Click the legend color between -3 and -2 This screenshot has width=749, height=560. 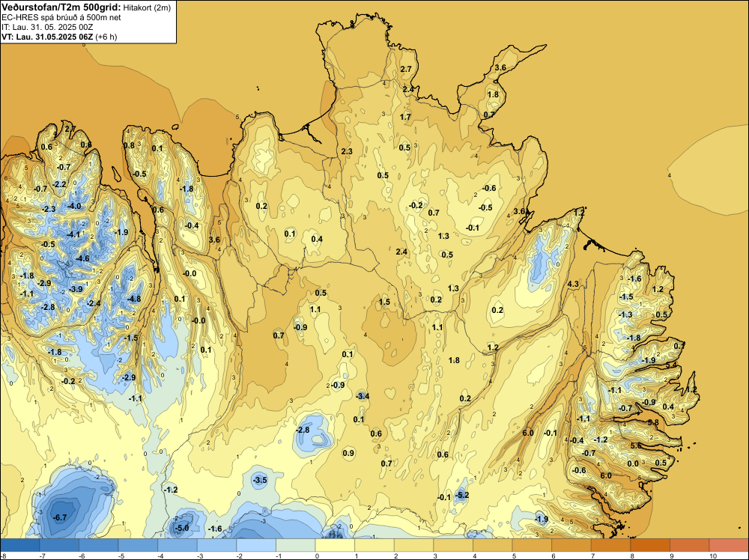217,545
